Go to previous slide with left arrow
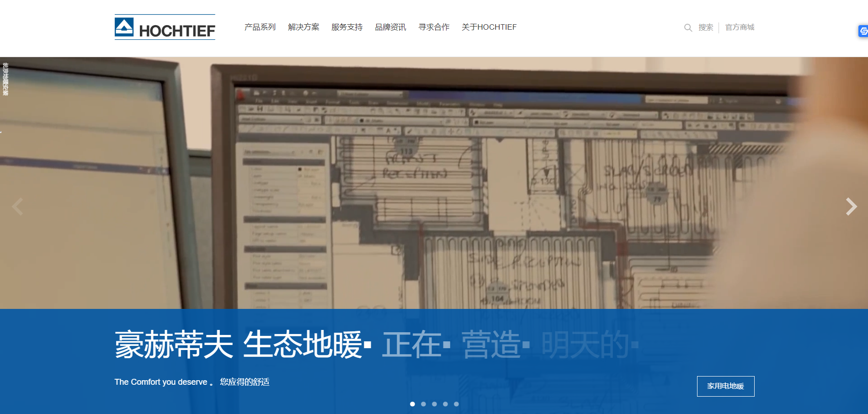 click(x=17, y=207)
